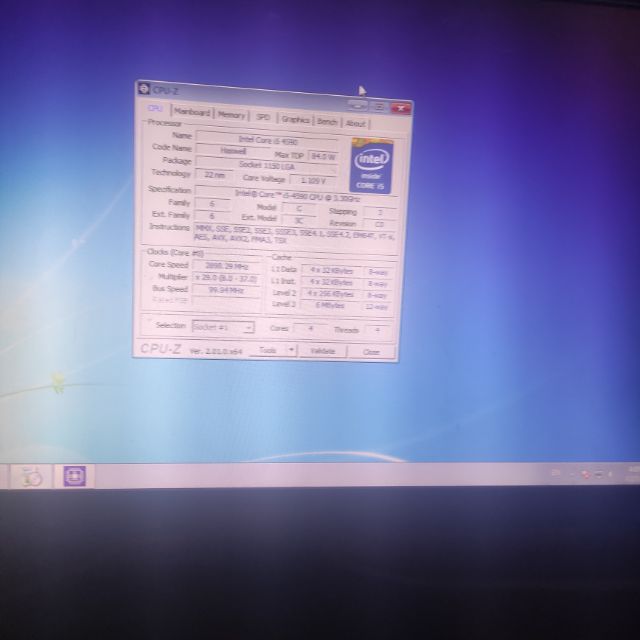Click the CPU-Z title bar app icon

(x=144, y=91)
